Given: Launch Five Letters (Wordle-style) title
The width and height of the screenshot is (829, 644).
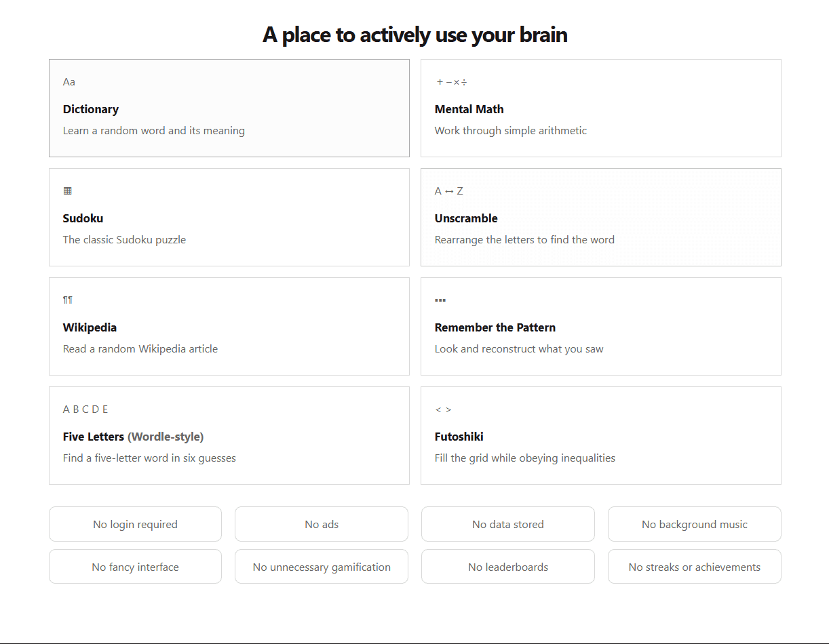Looking at the screenshot, I should (134, 437).
